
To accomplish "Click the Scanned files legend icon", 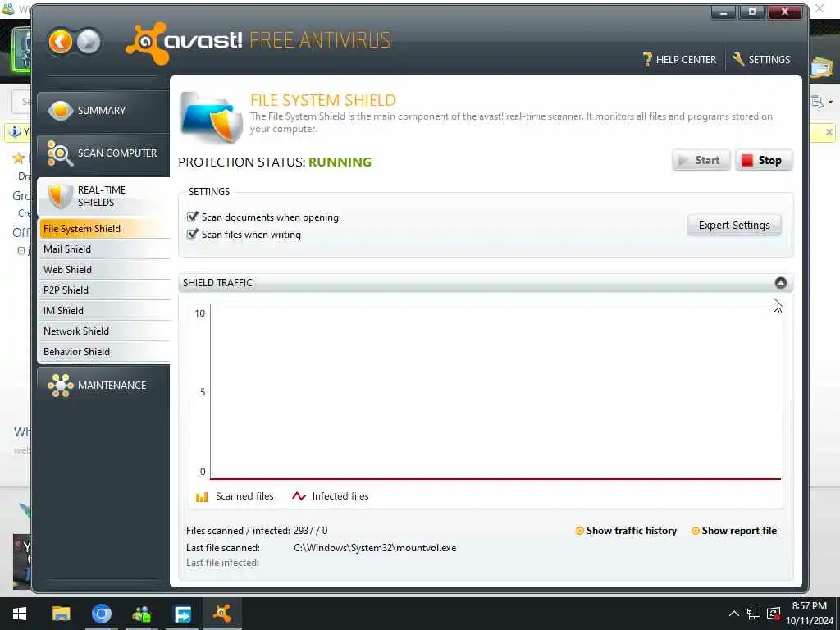I will 202,496.
